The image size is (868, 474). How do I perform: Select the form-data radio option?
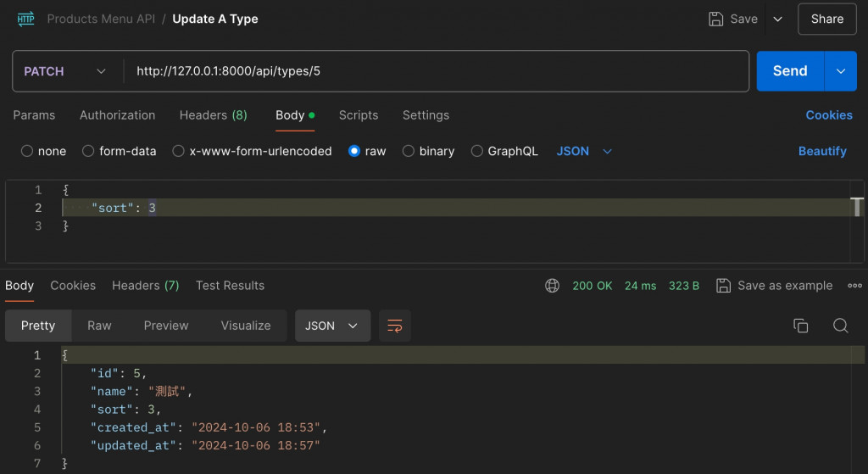pyautogui.click(x=88, y=151)
